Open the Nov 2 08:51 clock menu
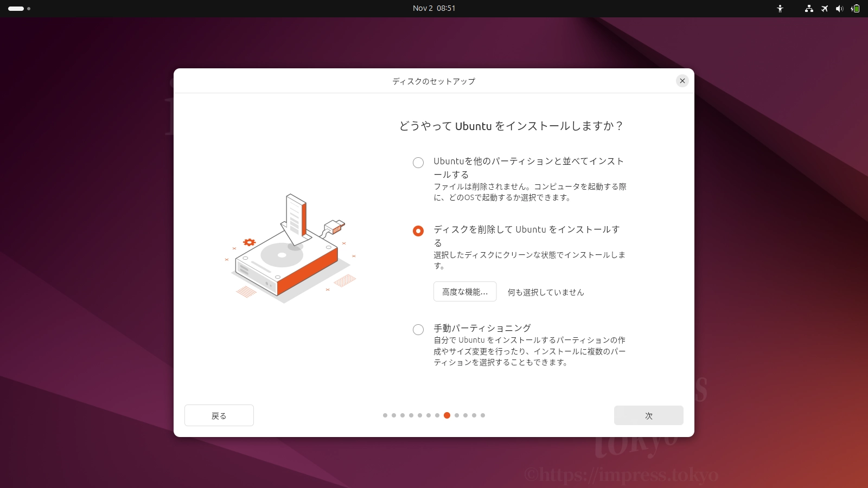868x488 pixels. tap(434, 8)
